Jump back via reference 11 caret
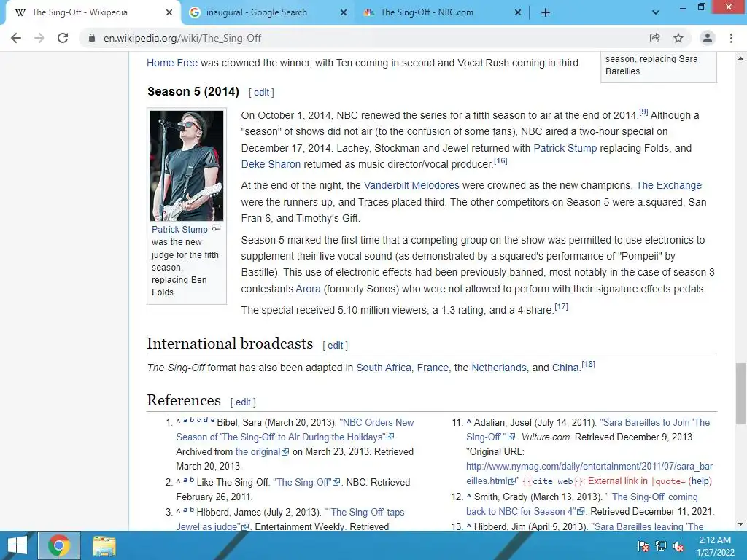 469,422
